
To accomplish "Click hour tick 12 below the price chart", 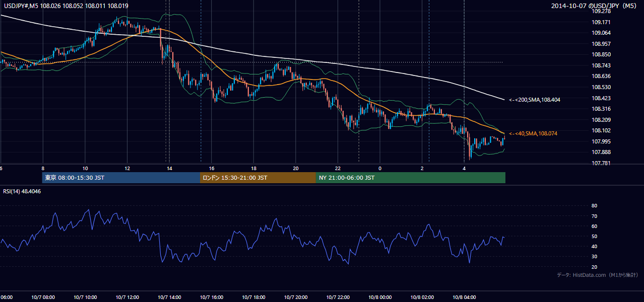I will point(127,168).
